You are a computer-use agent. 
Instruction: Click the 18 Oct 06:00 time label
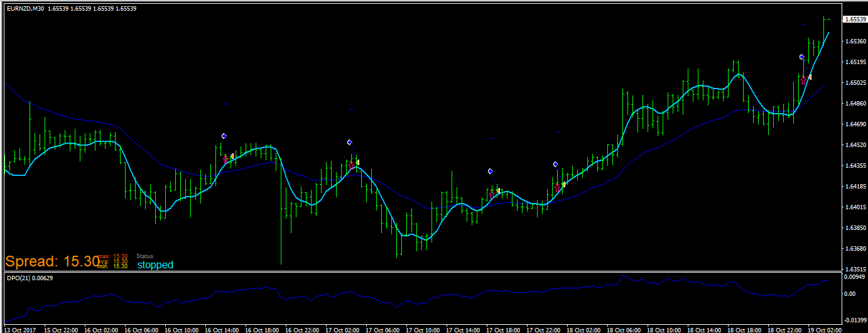pos(623,329)
